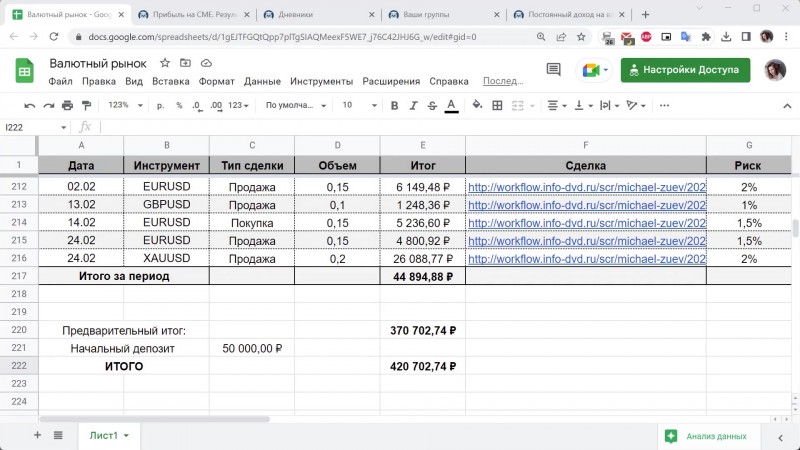Image resolution: width=800 pixels, height=450 pixels.
Task: Click the all sheets list icon
Action: [58, 435]
